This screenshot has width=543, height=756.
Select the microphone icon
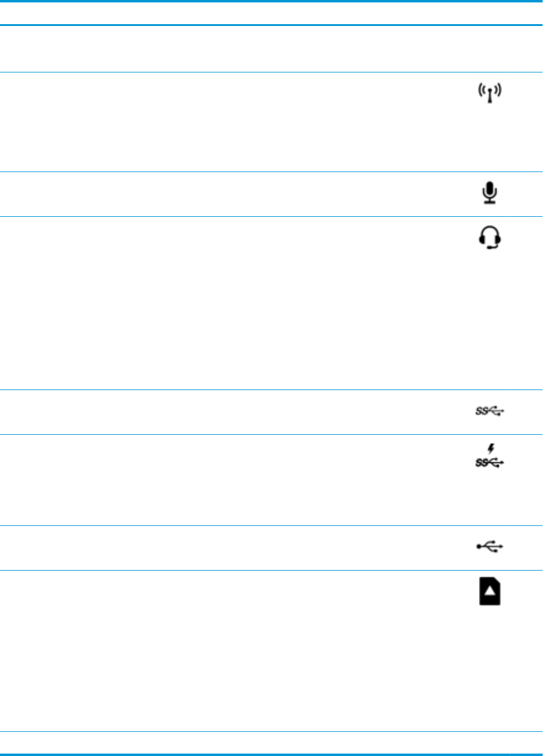(x=490, y=193)
